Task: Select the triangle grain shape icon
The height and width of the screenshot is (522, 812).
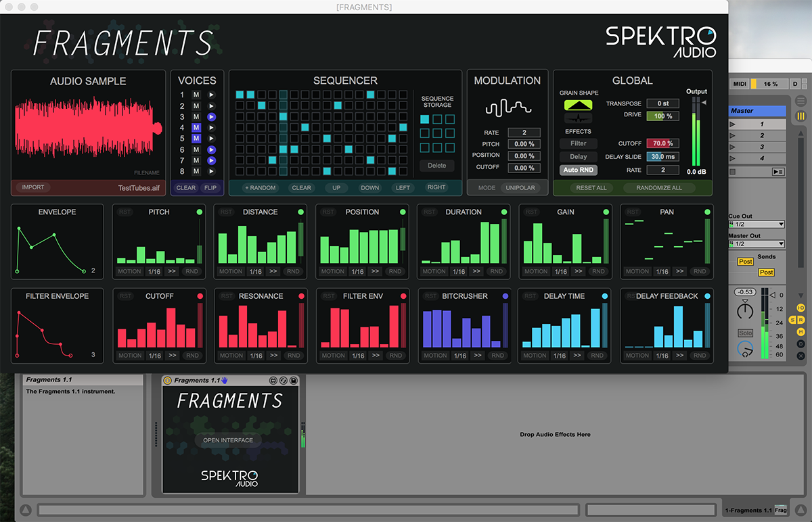Action: coord(578,105)
